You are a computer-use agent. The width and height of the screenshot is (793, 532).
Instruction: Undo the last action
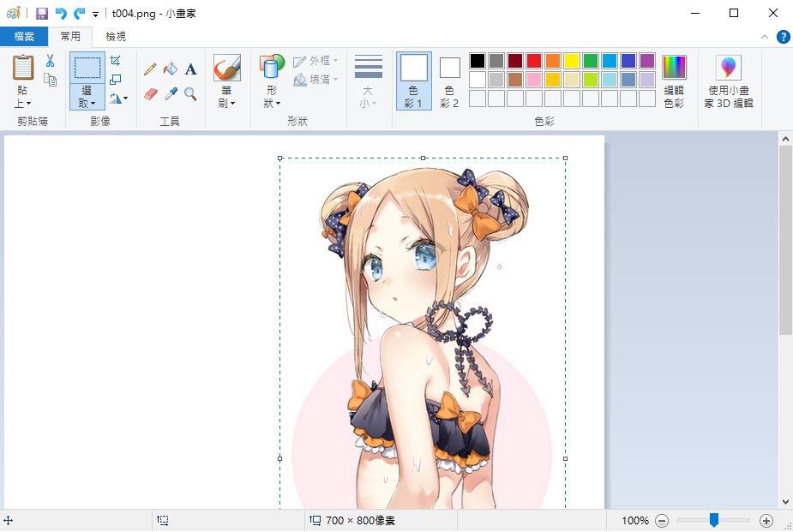61,13
